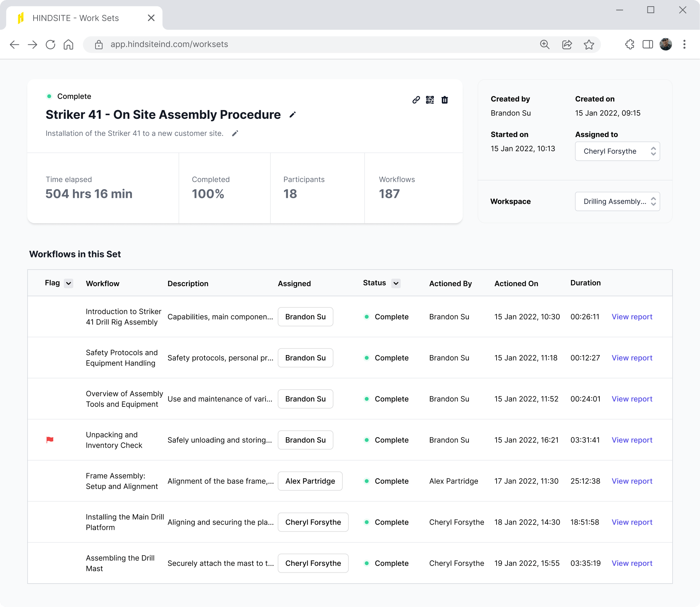
Task: Click Brandon Su assignee on the first workflow
Action: point(305,316)
